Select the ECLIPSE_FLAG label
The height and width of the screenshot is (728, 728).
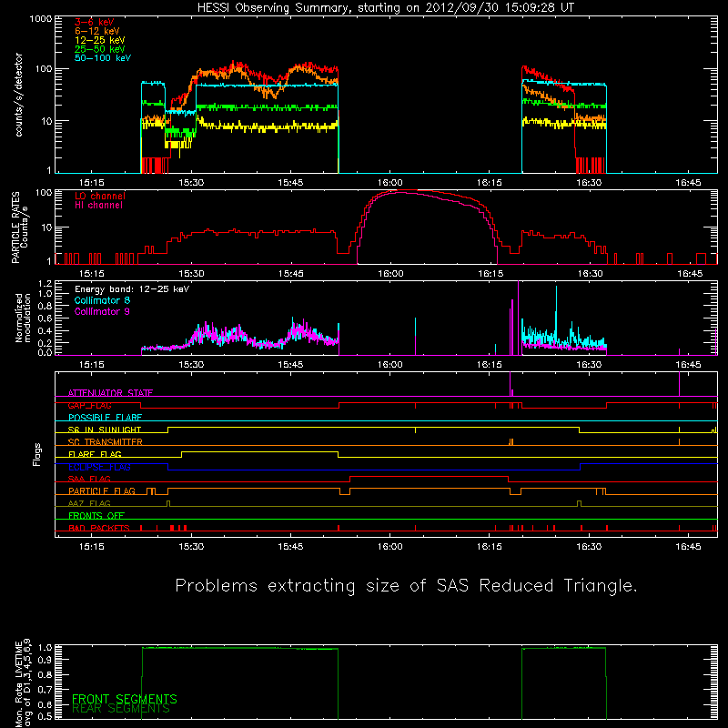(x=99, y=467)
